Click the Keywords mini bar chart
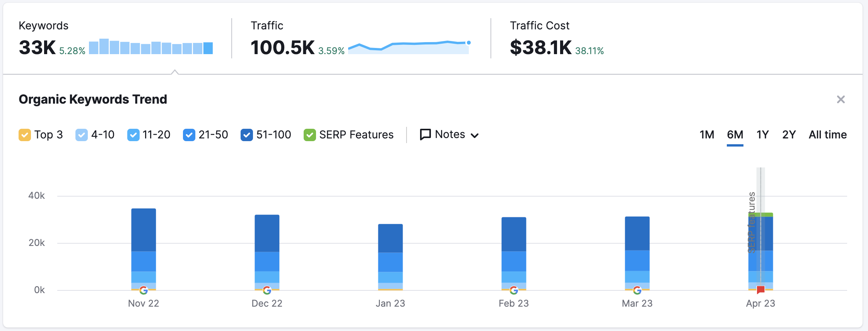 pyautogui.click(x=151, y=47)
